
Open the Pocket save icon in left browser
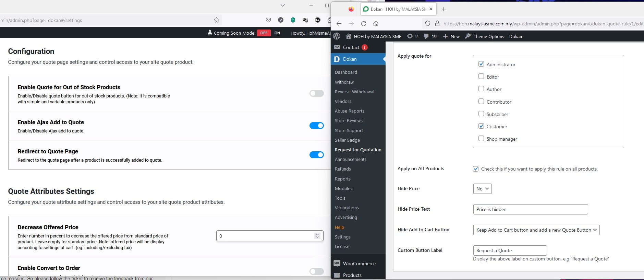[x=268, y=20]
